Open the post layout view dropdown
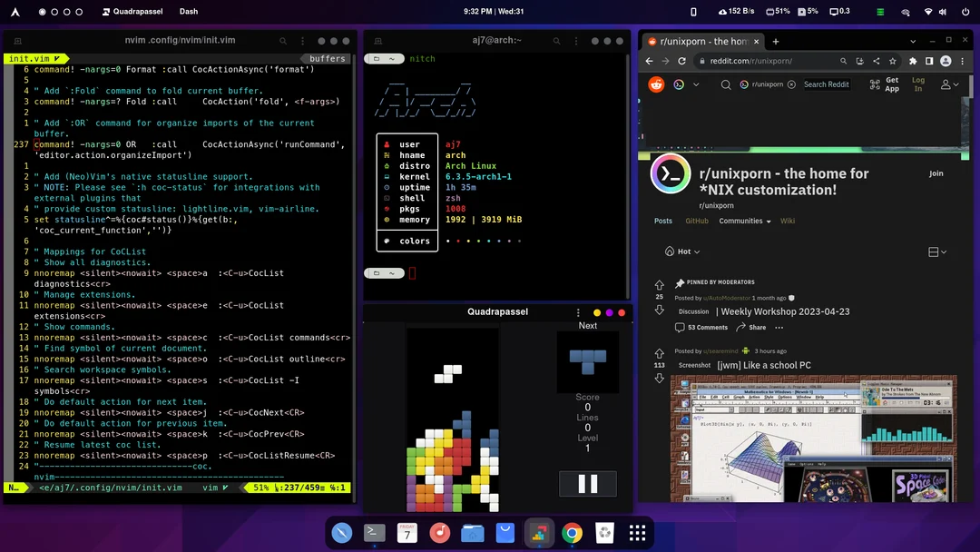This screenshot has height=552, width=980. [x=937, y=251]
